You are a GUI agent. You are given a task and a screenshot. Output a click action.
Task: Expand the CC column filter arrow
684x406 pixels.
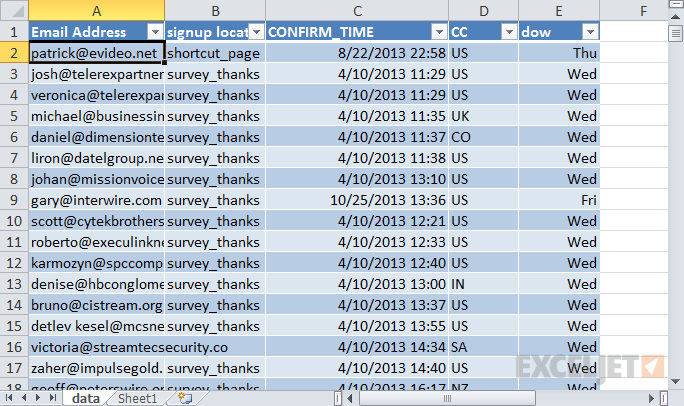pos(509,32)
